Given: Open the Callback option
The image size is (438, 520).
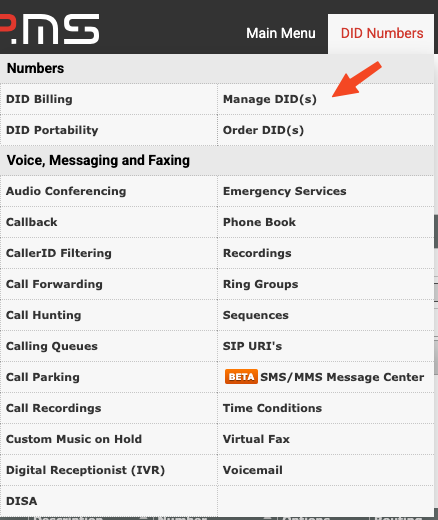Looking at the screenshot, I should tap(32, 222).
